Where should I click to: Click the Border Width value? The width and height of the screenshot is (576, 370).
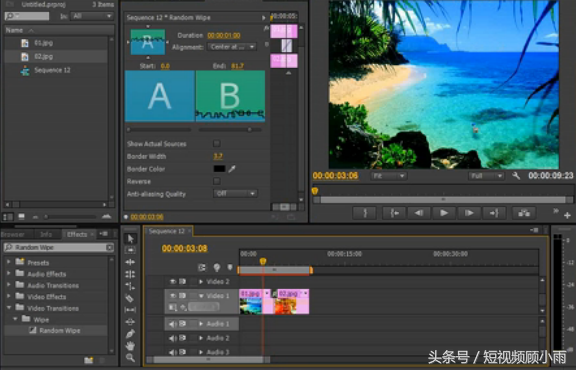click(x=218, y=156)
